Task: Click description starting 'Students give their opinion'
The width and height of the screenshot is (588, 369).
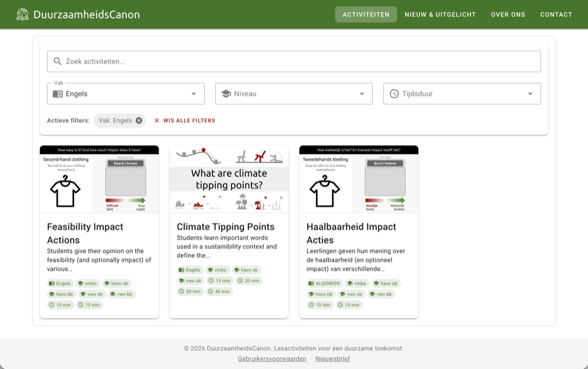Action: click(99, 260)
